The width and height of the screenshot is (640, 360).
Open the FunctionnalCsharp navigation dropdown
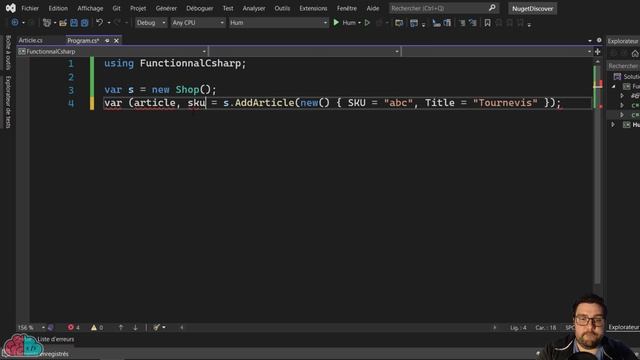tap(112, 51)
